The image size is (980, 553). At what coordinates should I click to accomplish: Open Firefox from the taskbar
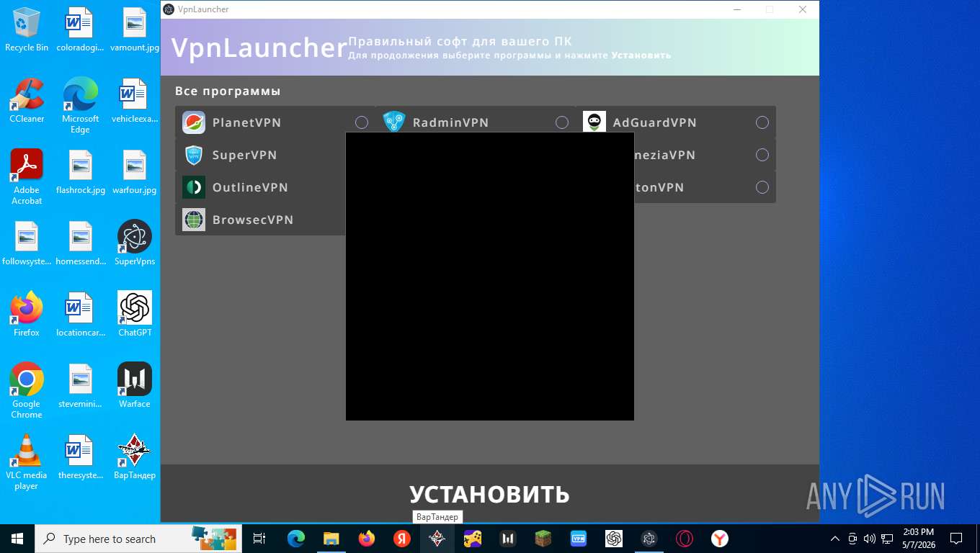tap(367, 539)
